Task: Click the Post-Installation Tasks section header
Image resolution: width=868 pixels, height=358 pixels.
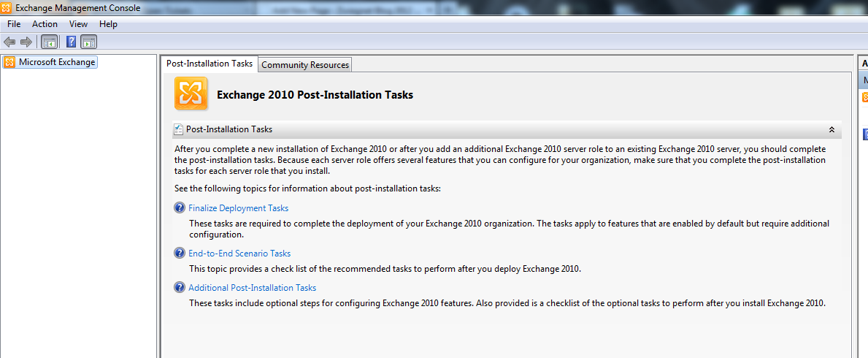Action: point(506,129)
